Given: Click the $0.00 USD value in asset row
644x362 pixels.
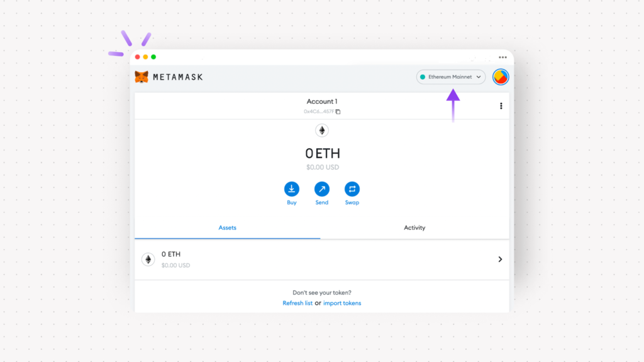Looking at the screenshot, I should [176, 266].
